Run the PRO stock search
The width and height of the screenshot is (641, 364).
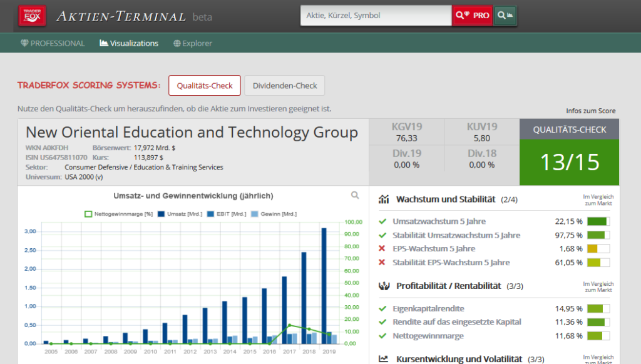tap(472, 16)
